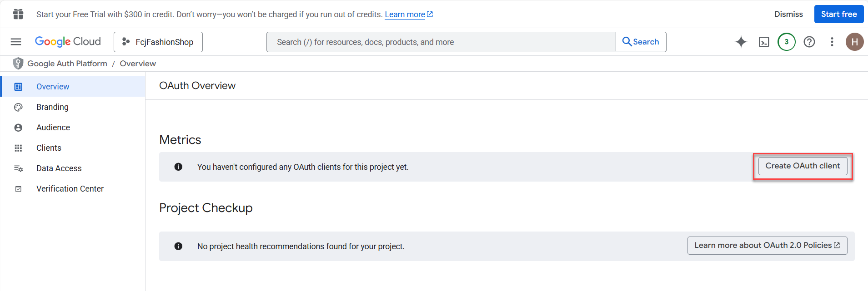This screenshot has width=868, height=291.
Task: Click the Clients grid icon
Action: coord(18,148)
